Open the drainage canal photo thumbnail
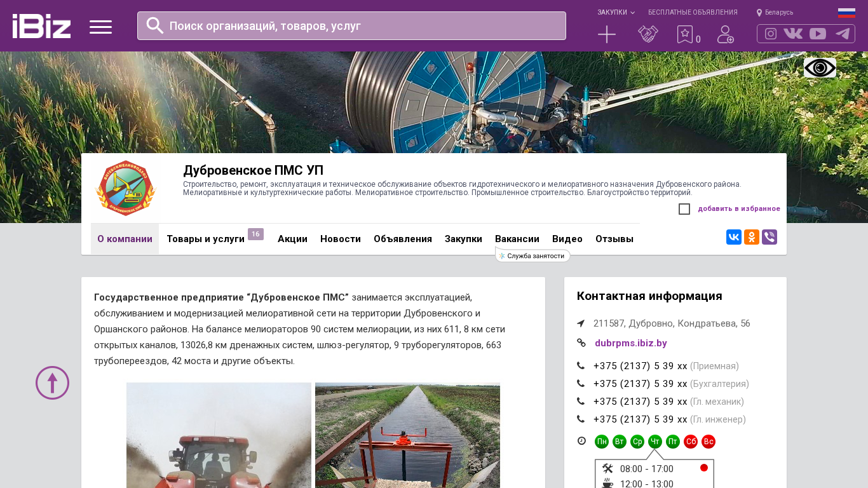The image size is (868, 488). click(x=407, y=435)
